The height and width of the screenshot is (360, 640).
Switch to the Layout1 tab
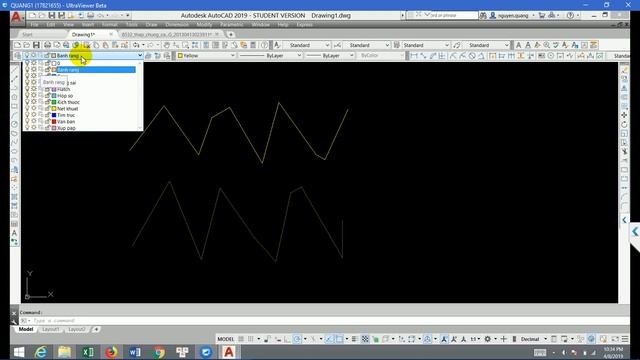click(x=51, y=329)
